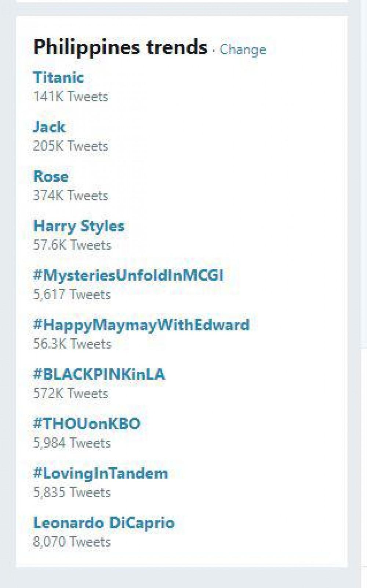Open the #BLACKPINKinLA hashtag
367x588 pixels.
click(x=99, y=374)
